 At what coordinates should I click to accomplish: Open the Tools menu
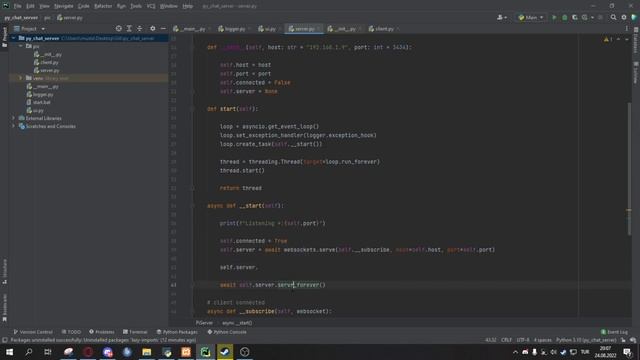click(136, 6)
